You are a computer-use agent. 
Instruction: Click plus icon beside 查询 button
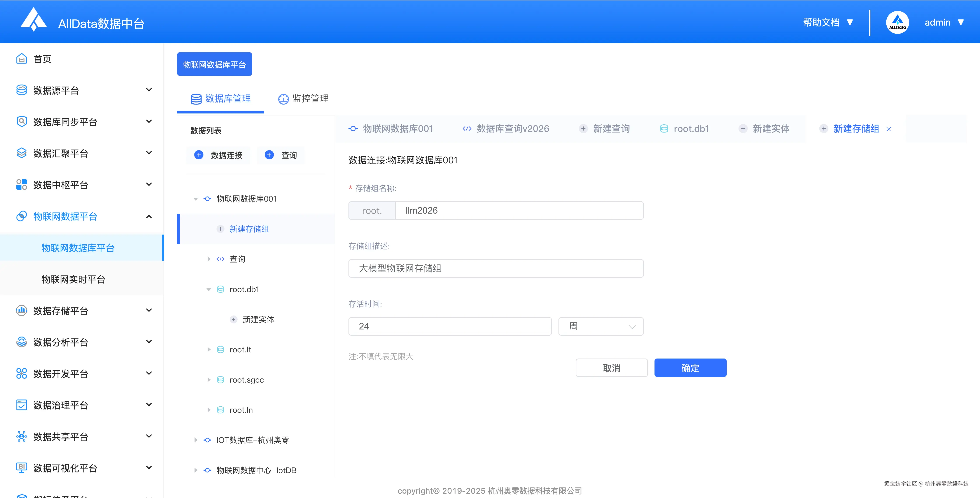tap(269, 155)
